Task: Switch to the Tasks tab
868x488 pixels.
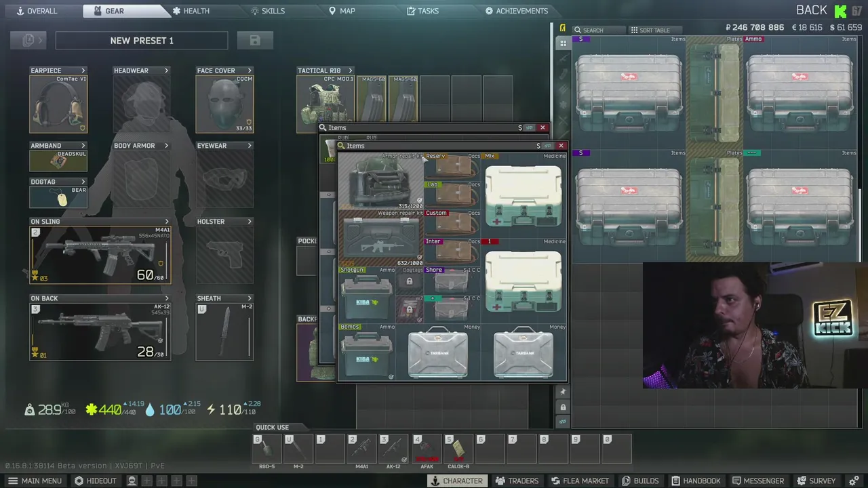Action: [x=422, y=11]
